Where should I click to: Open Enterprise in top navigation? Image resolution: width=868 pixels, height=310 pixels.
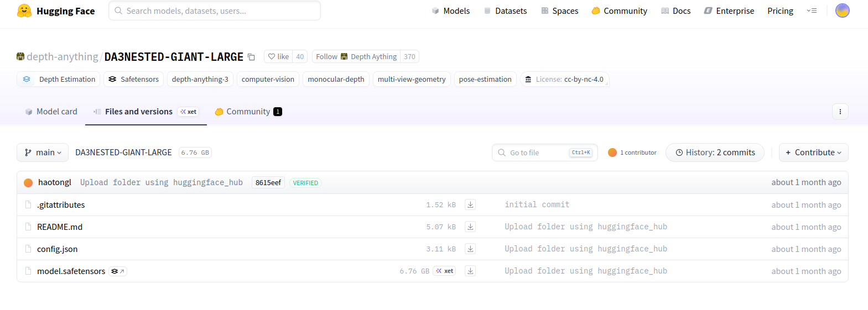[x=729, y=10]
